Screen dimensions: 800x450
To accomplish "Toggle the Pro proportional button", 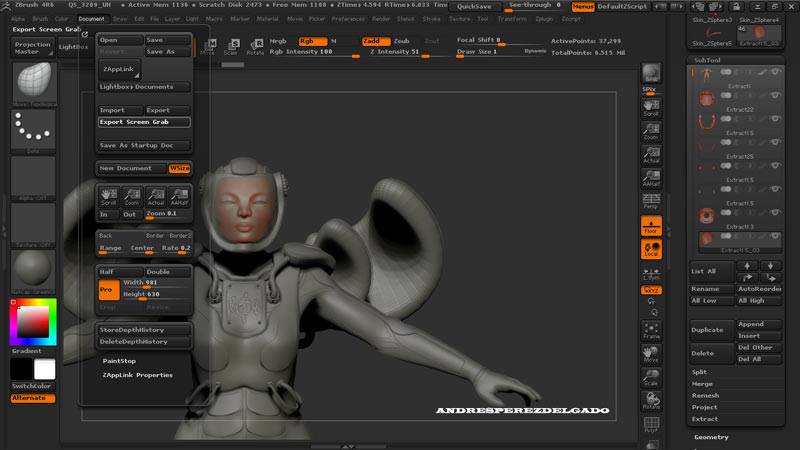I will coord(109,289).
